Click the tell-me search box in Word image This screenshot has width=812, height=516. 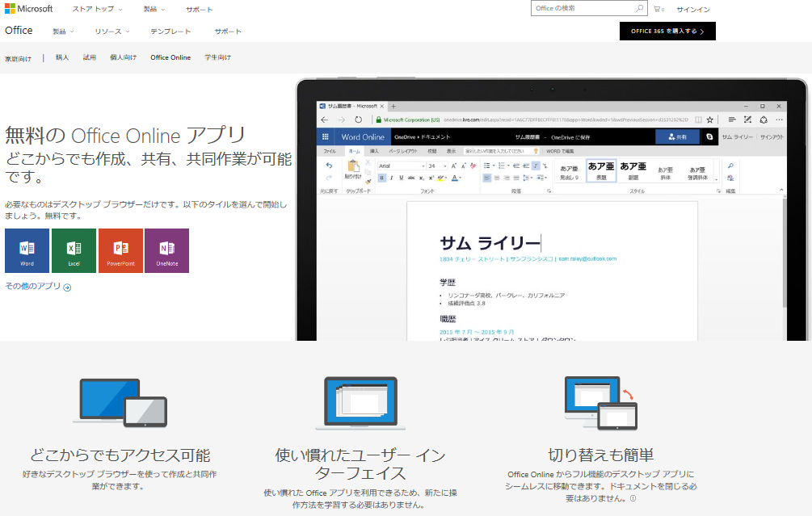501,151
